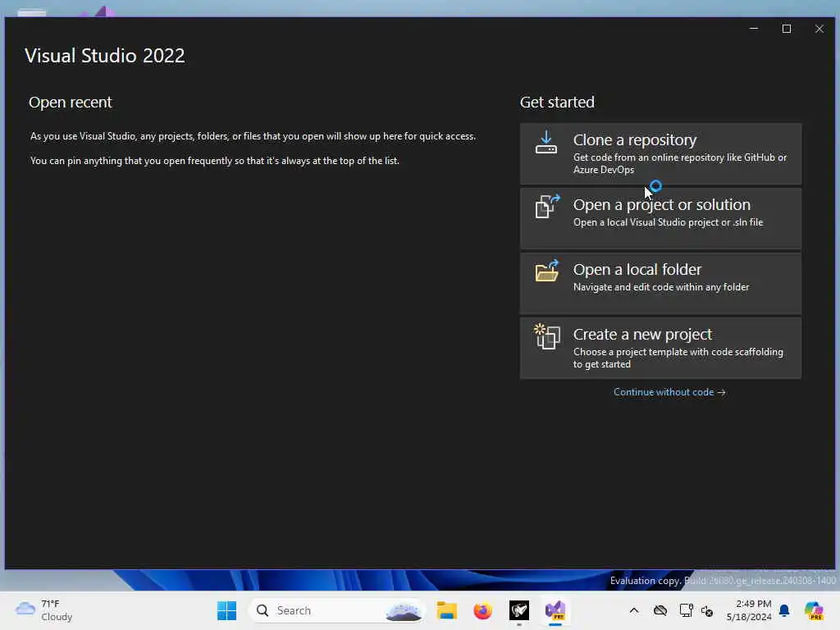The width and height of the screenshot is (840, 630).
Task: Open the notification bell
Action: 784,610
